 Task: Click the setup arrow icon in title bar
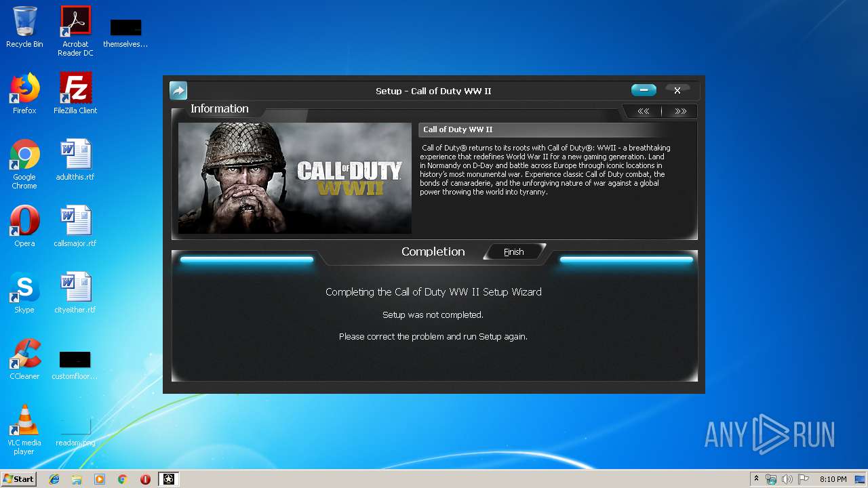178,90
